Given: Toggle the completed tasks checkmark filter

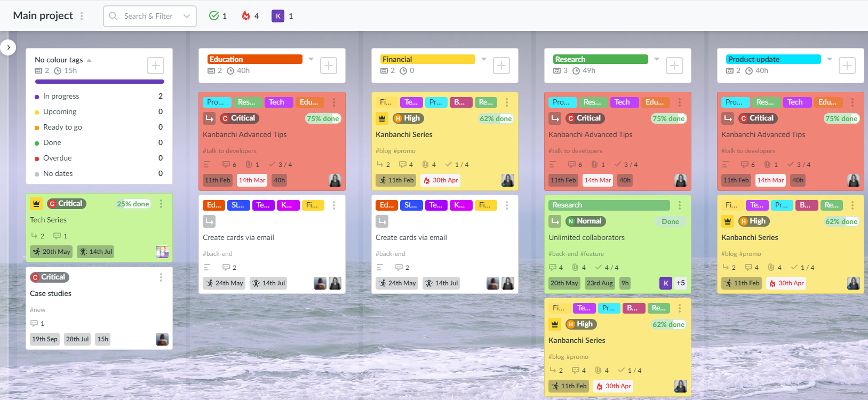Looking at the screenshot, I should (x=218, y=16).
